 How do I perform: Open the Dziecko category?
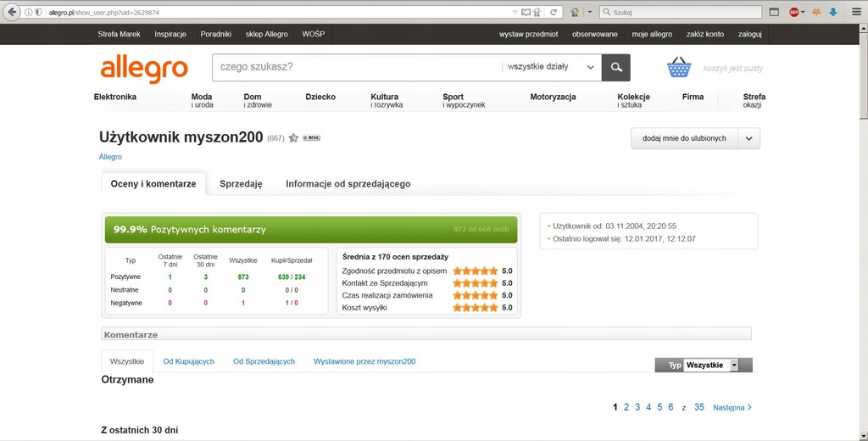pyautogui.click(x=320, y=97)
